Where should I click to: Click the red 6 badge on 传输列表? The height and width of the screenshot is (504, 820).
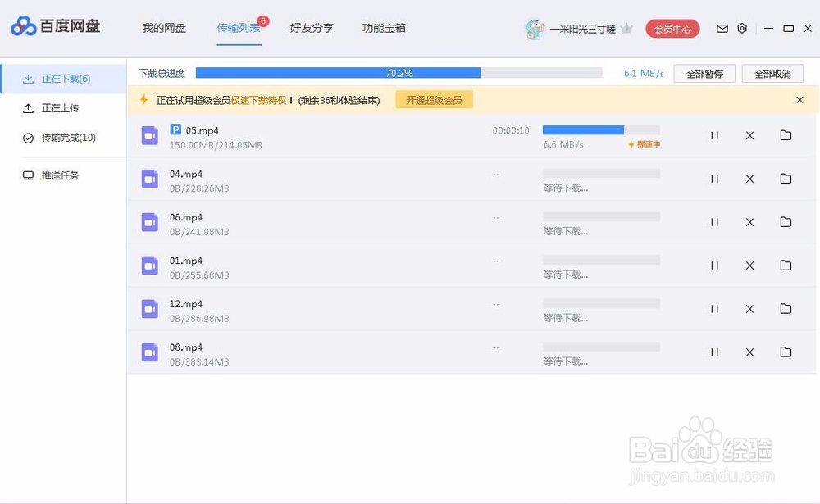(263, 21)
